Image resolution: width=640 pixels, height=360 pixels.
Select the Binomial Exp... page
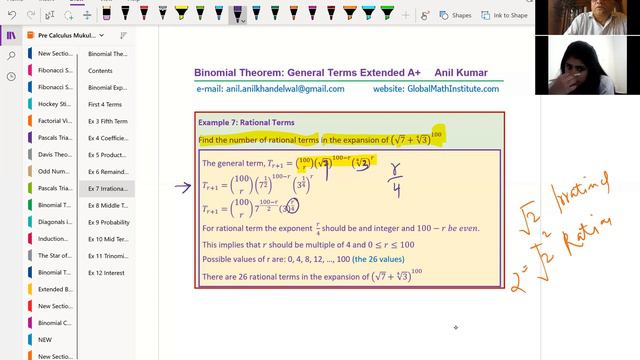(x=107, y=87)
